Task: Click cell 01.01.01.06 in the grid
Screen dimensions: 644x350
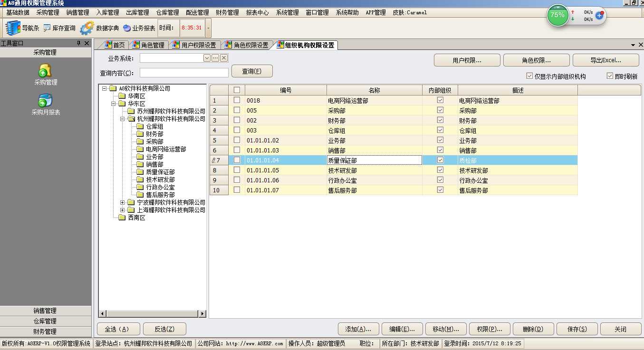Action: pos(286,180)
